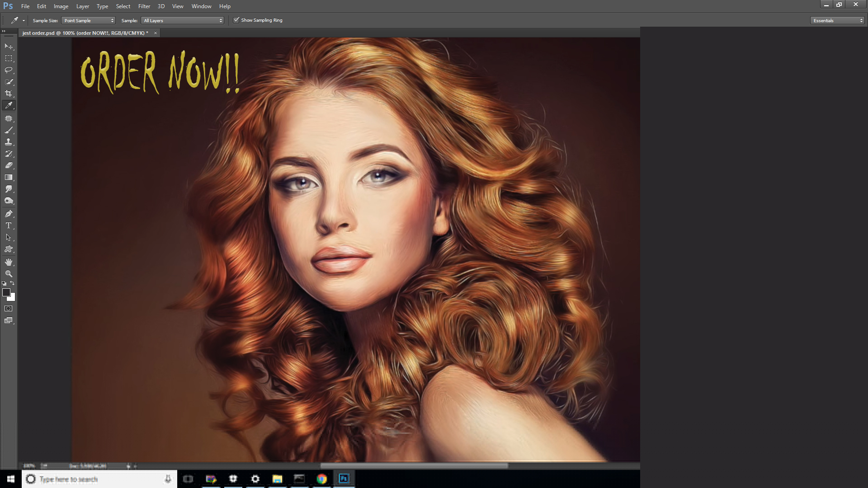Open the Sample layers dropdown
The height and width of the screenshot is (488, 868).
coord(182,20)
